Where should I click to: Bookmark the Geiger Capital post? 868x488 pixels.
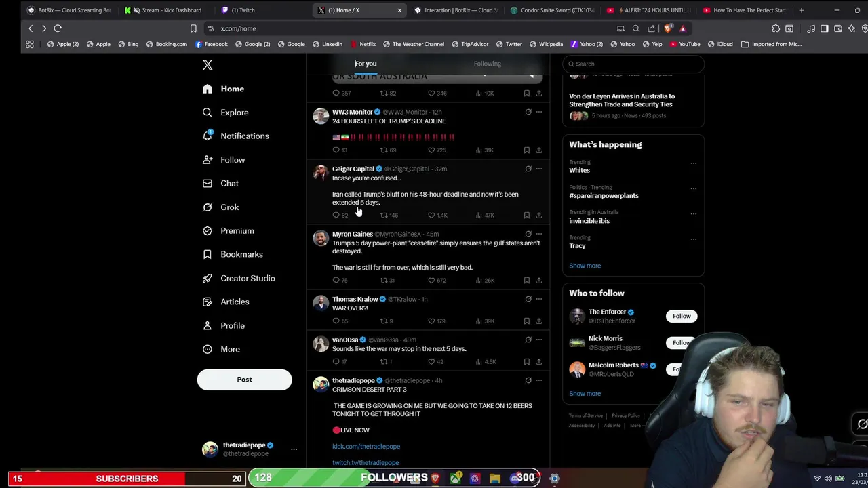(x=526, y=215)
